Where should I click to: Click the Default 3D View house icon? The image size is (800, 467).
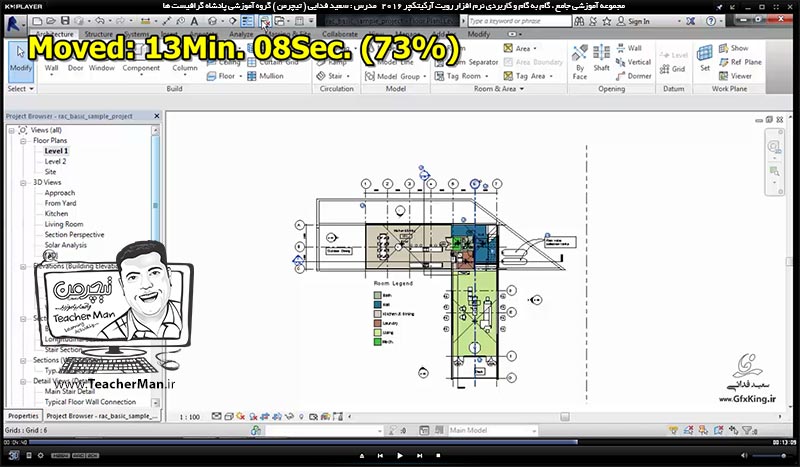[x=212, y=21]
